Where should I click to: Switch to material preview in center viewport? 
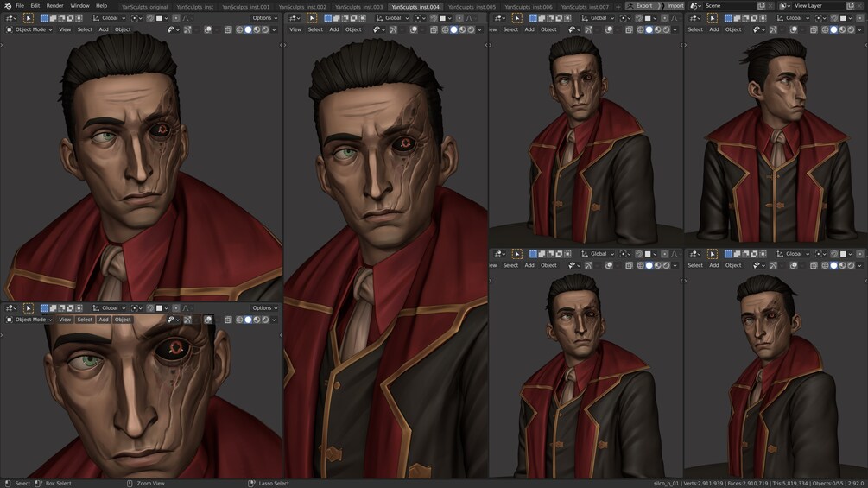pyautogui.click(x=462, y=29)
